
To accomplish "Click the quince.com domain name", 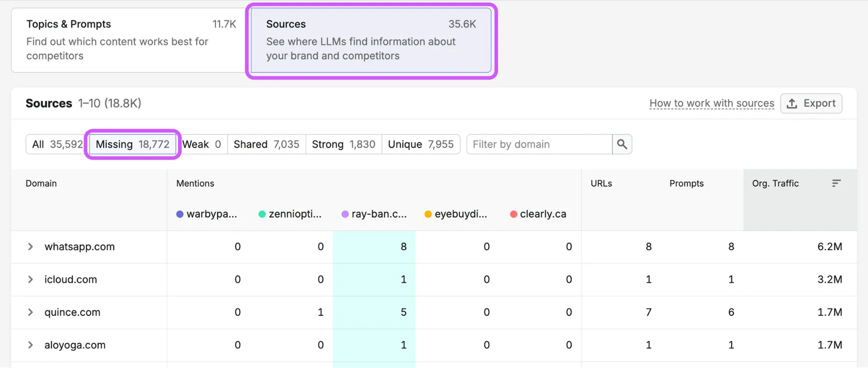I will coord(72,312).
